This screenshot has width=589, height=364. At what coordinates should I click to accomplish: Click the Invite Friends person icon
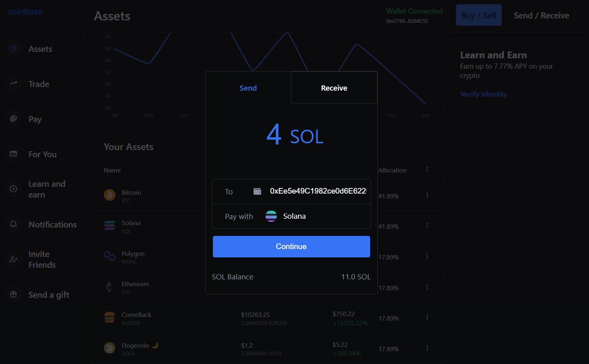[13, 259]
